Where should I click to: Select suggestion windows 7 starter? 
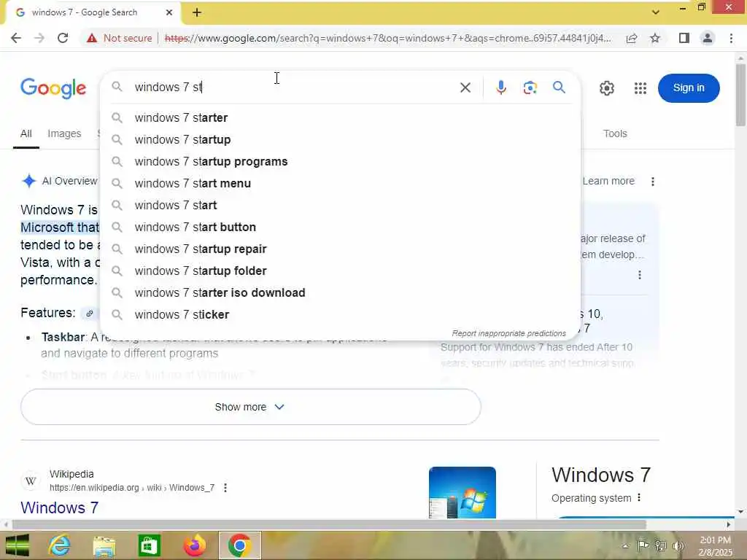click(x=341, y=117)
